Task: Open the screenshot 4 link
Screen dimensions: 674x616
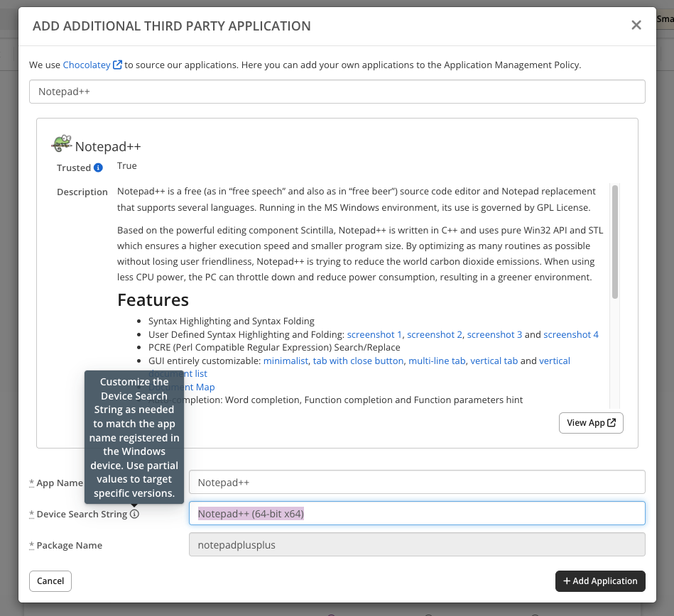Action: (x=571, y=334)
